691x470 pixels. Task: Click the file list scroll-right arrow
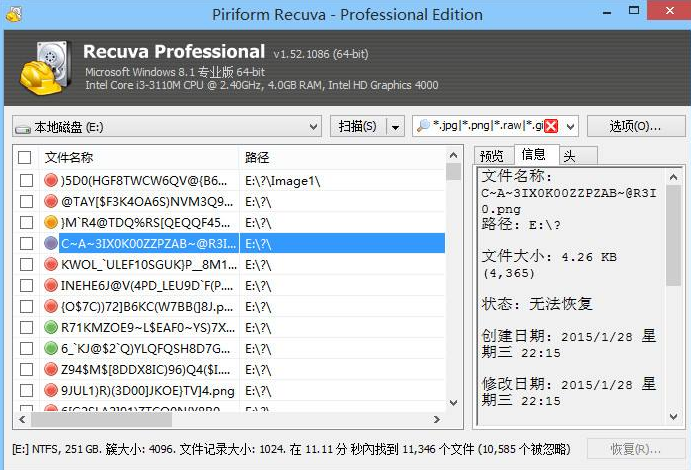437,419
